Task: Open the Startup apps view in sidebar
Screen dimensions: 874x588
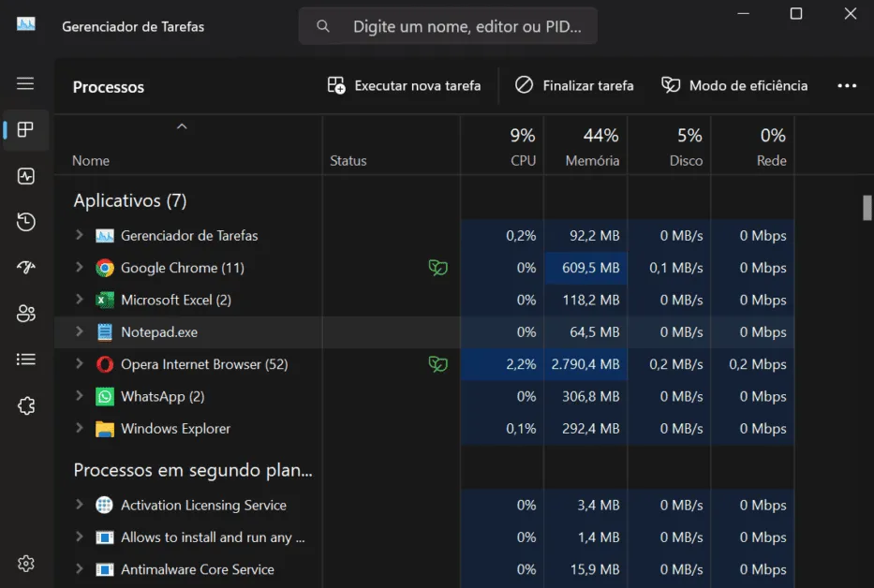Action: tap(25, 267)
